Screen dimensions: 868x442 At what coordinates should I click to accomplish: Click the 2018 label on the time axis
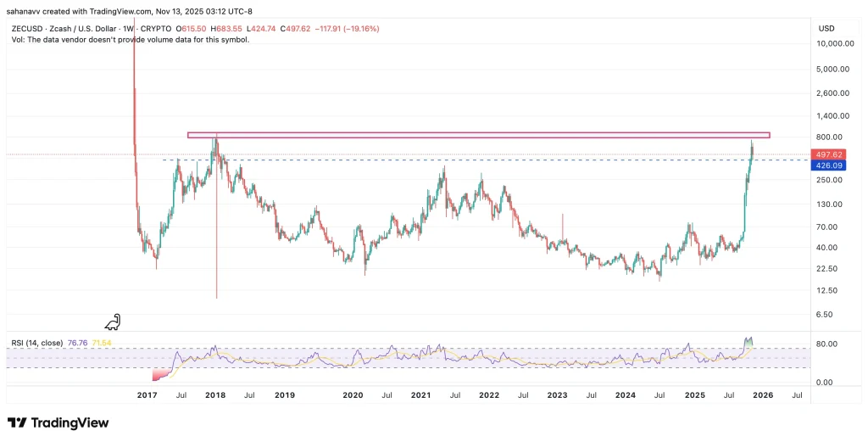tap(215, 394)
